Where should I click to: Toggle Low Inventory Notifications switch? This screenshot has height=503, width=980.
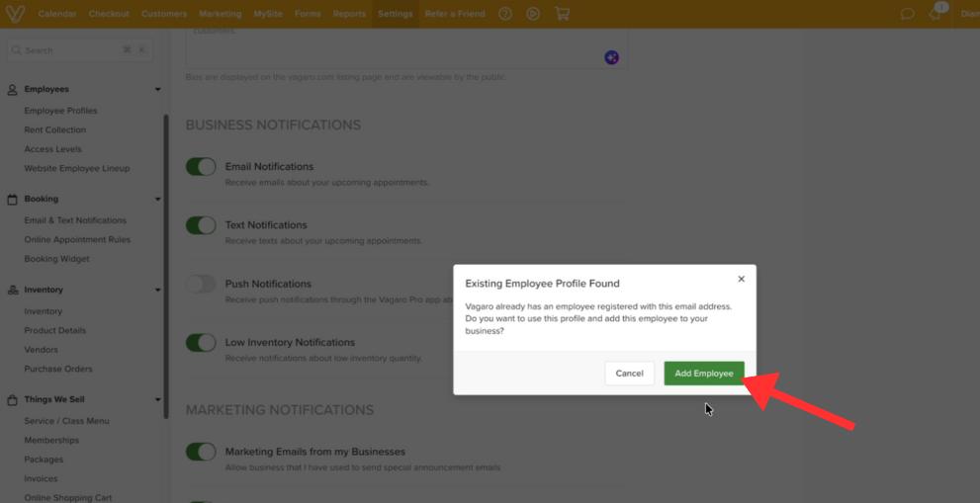201,342
